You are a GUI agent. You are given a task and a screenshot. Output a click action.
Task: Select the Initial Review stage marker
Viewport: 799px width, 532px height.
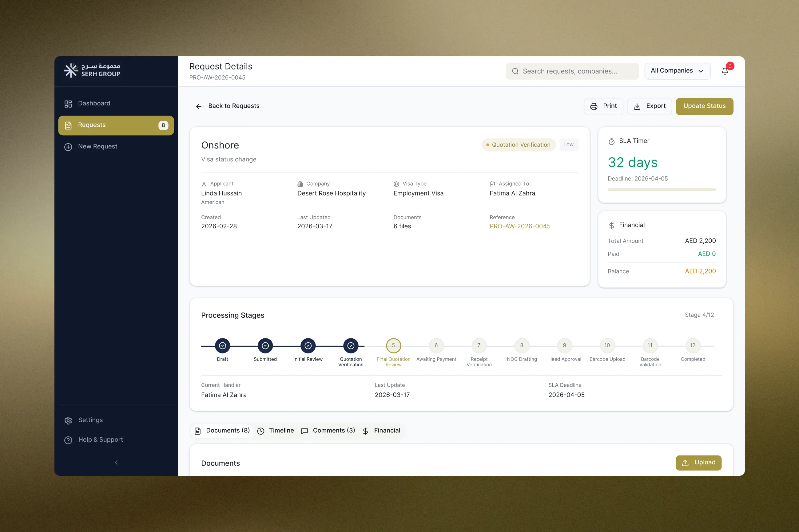(308, 346)
